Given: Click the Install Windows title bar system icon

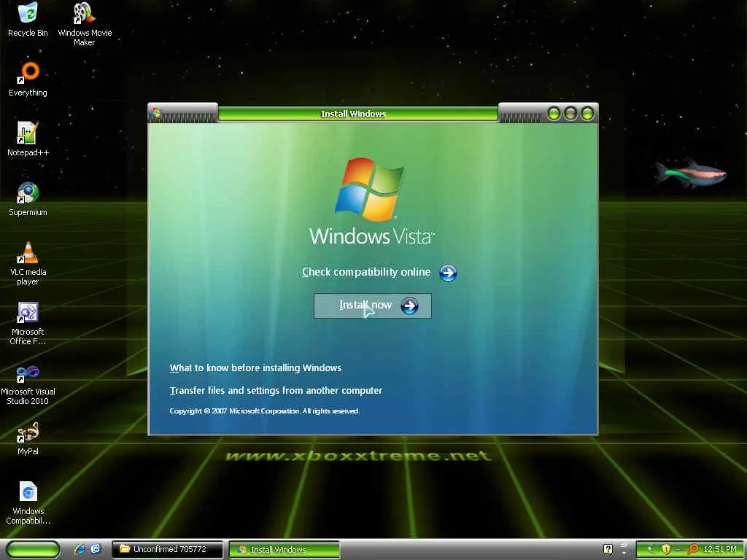Looking at the screenshot, I should 155,113.
